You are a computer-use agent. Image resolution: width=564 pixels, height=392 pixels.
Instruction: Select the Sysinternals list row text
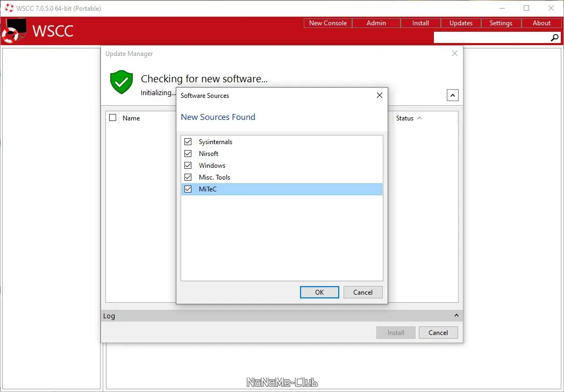coord(216,142)
